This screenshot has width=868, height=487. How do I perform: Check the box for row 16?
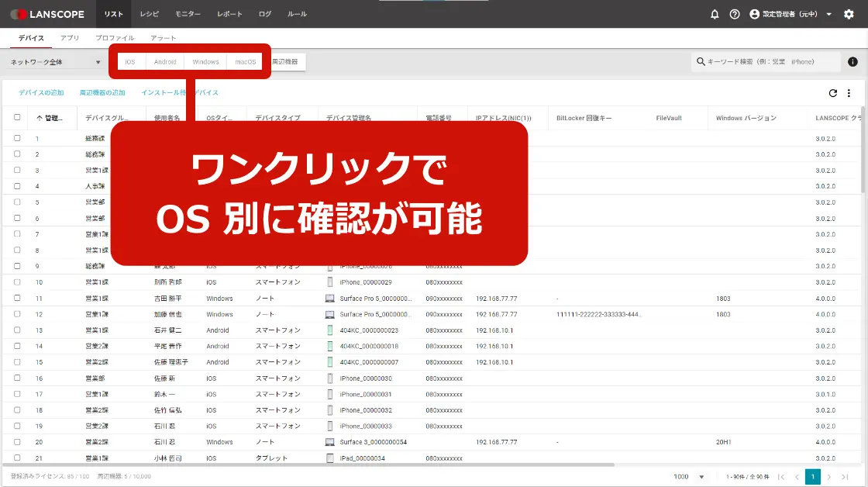[17, 378]
